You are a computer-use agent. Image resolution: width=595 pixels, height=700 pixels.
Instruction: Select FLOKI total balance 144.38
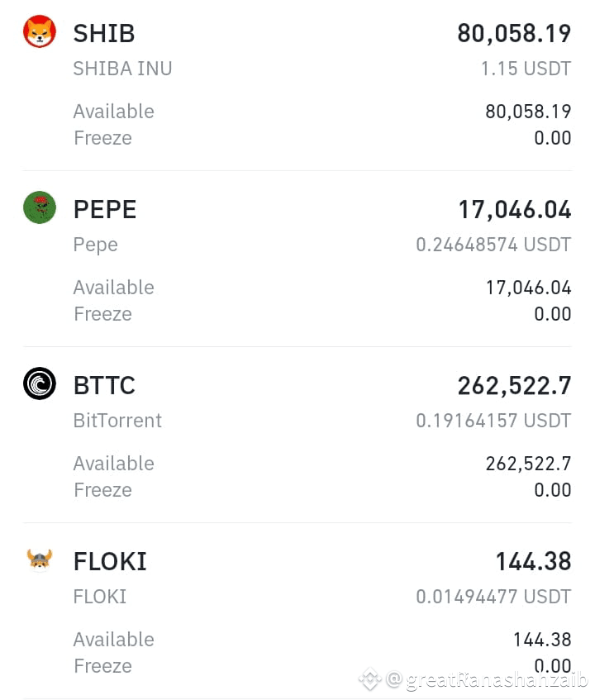(x=533, y=561)
